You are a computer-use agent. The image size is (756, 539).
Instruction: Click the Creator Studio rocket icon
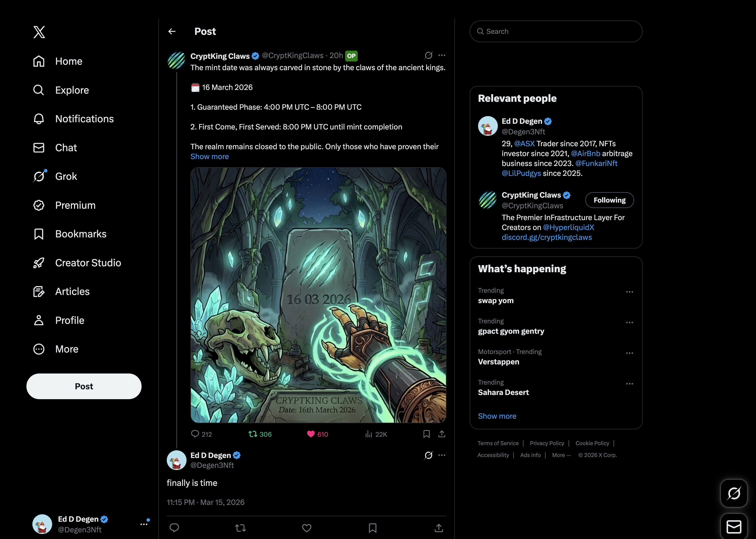click(x=39, y=263)
